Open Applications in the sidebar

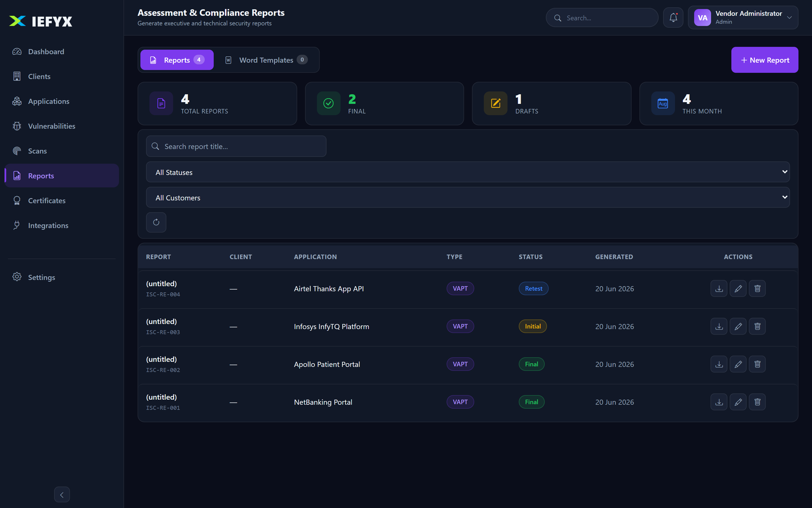click(62, 101)
